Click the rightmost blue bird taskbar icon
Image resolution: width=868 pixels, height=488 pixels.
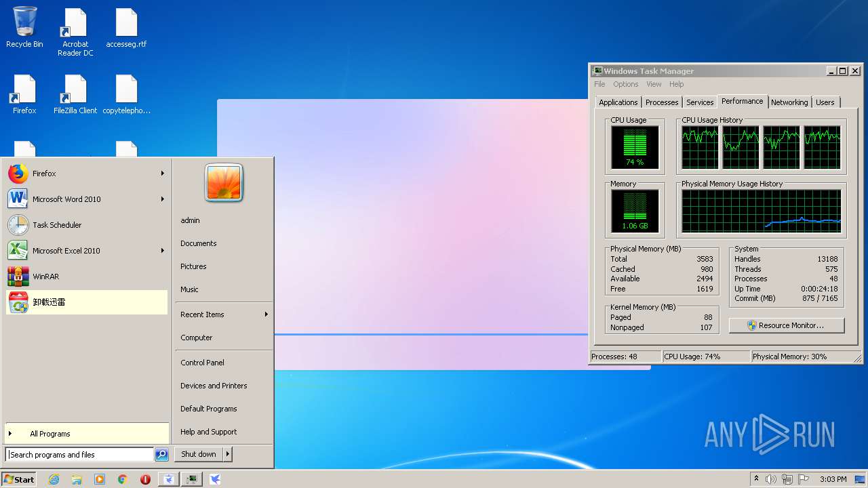point(215,479)
